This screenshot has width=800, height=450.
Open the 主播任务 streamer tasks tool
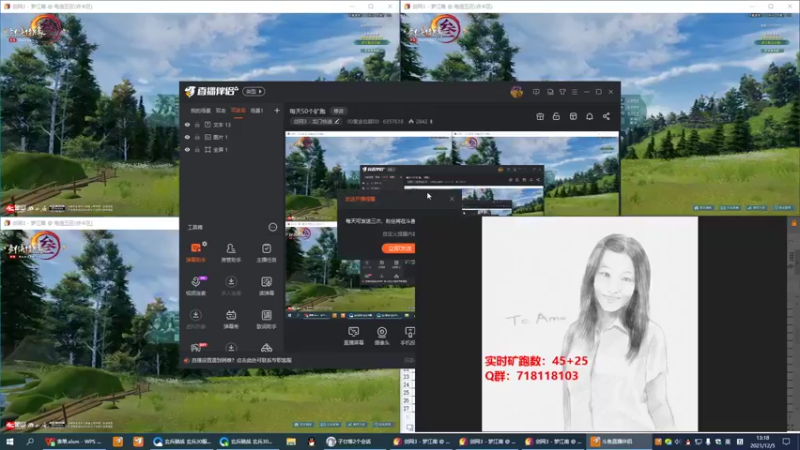[x=266, y=253]
